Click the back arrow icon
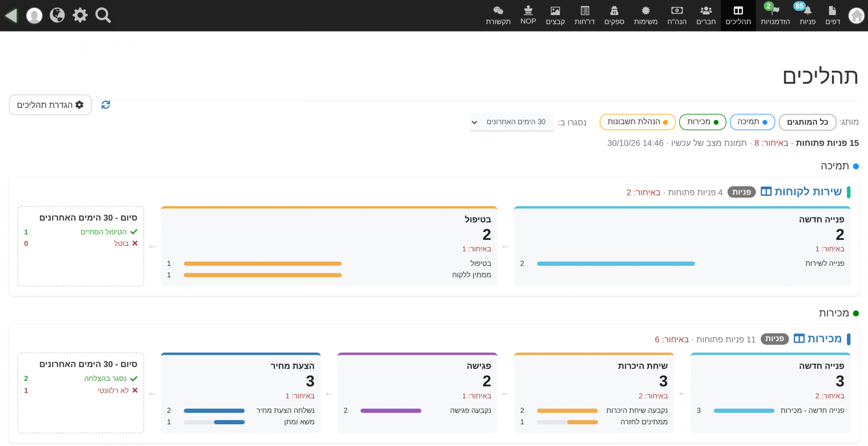Viewport: 868px width, 446px height. coord(11,16)
